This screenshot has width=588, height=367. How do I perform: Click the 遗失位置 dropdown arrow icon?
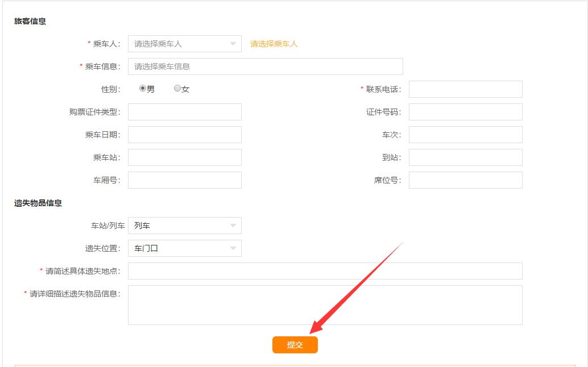click(233, 248)
